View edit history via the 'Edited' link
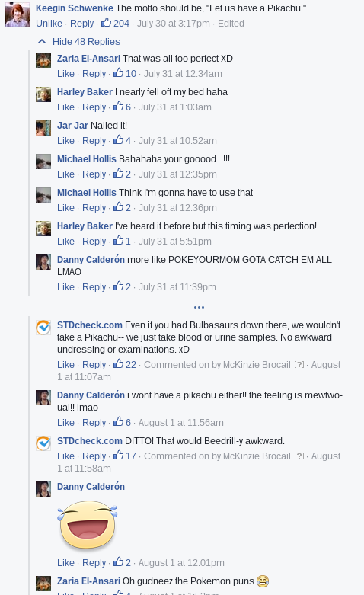364x595 pixels. 231,24
